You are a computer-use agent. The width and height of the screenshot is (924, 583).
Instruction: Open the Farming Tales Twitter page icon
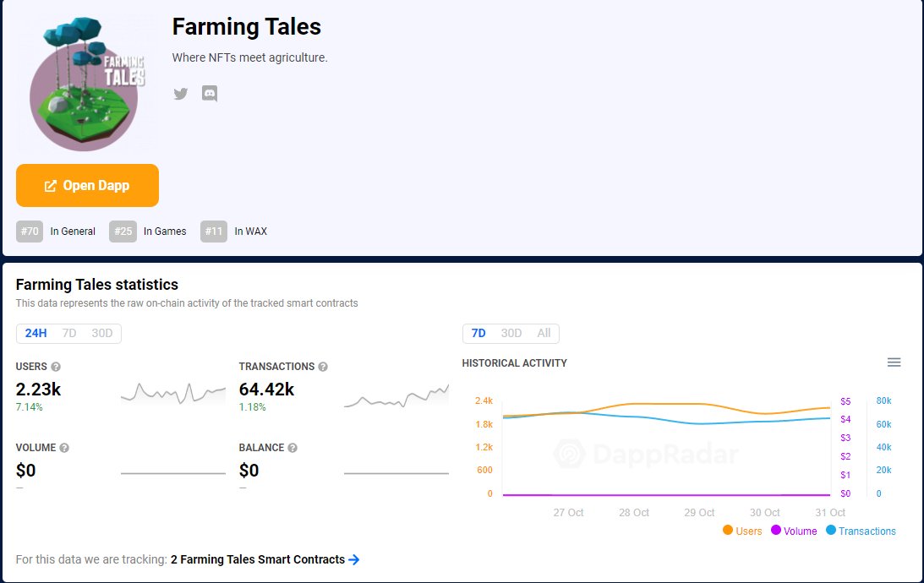coord(180,94)
